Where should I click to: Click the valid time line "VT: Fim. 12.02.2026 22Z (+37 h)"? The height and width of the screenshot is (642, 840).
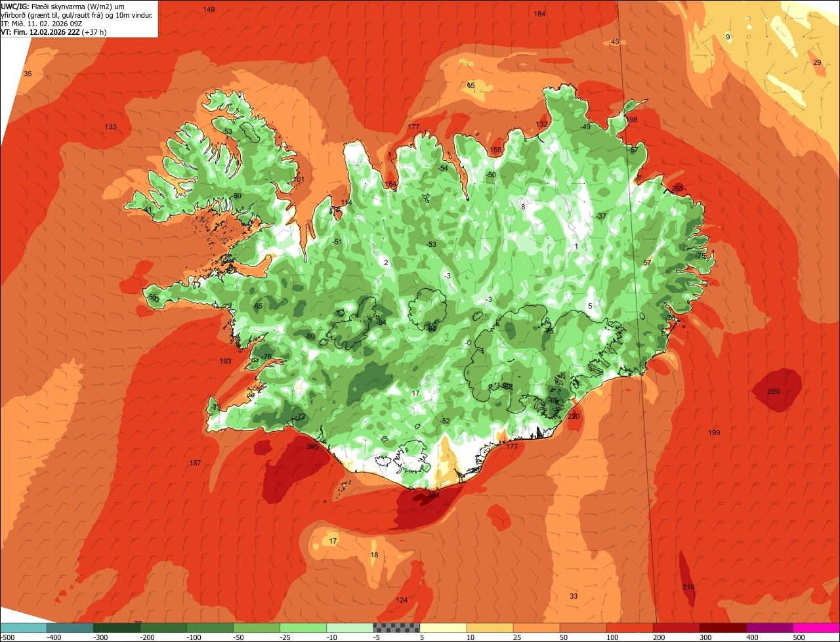pos(54,32)
